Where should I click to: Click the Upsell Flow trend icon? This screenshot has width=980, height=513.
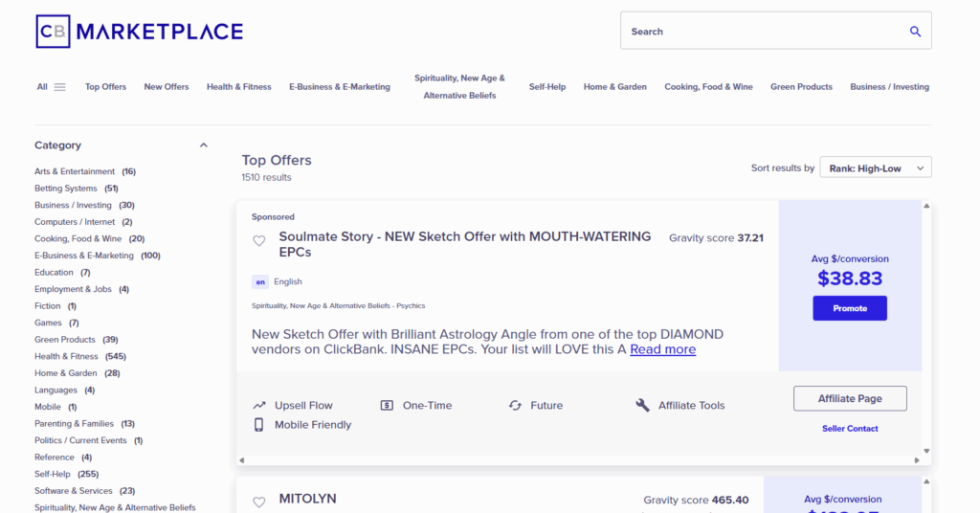(258, 406)
